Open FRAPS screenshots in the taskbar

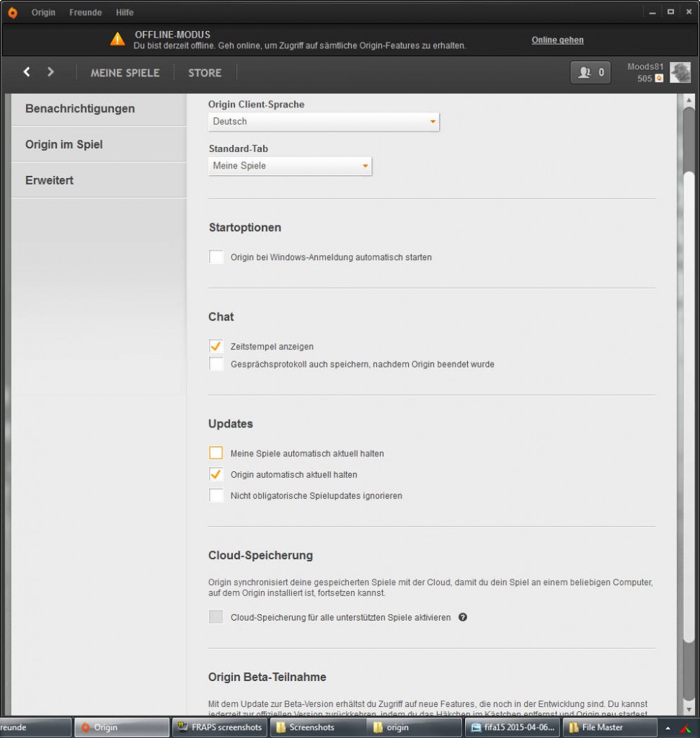tap(219, 727)
